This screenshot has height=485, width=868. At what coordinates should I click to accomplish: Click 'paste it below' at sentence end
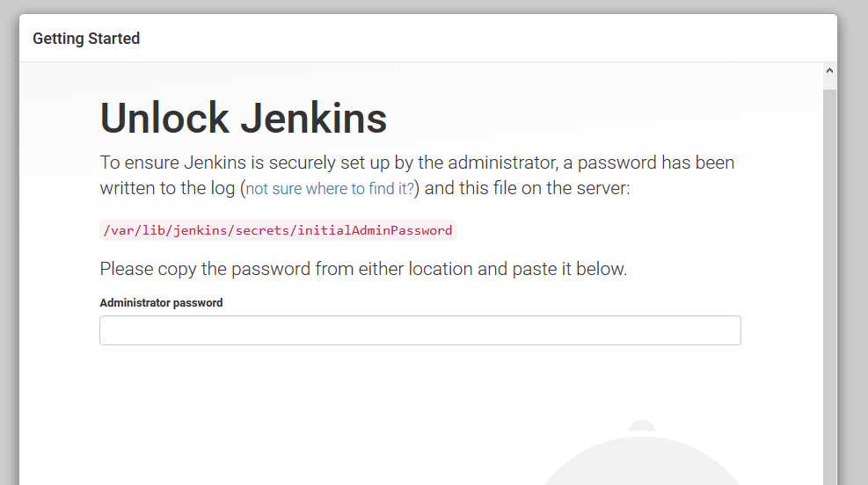pos(575,269)
